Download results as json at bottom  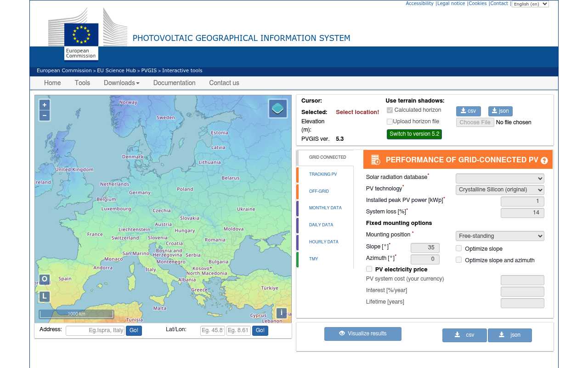pos(510,335)
